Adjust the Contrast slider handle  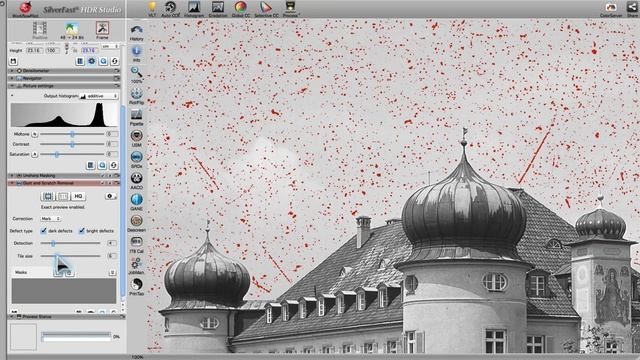pyautogui.click(x=72, y=144)
